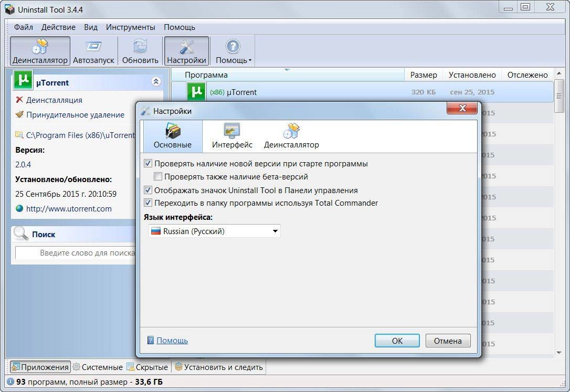Sort by the Установлено column header
Image resolution: width=570 pixels, height=392 pixels.
[472, 75]
